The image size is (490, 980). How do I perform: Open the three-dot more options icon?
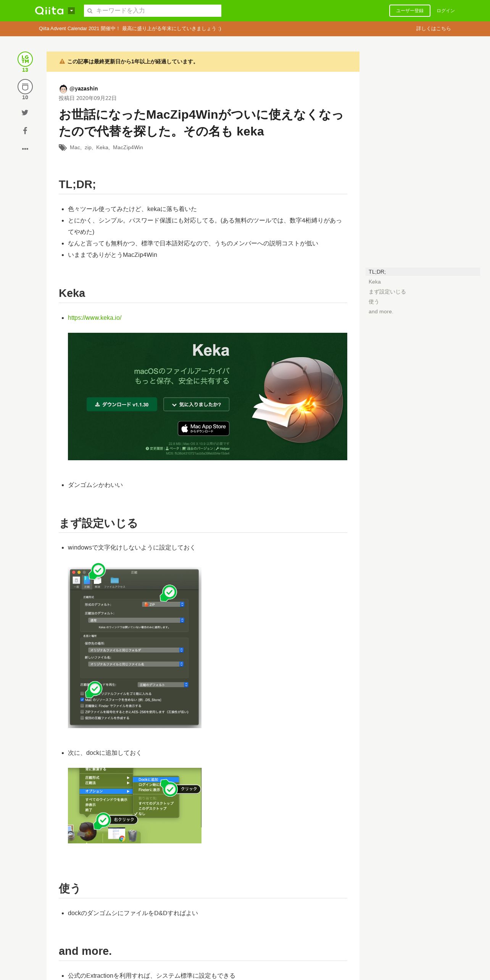point(25,149)
